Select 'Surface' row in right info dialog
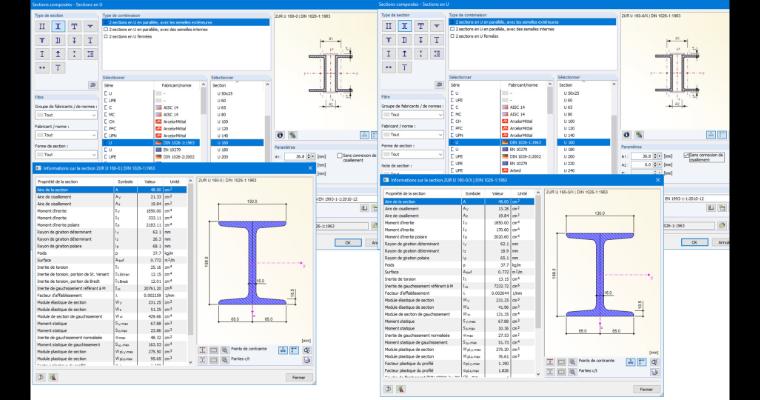760x400 pixels. pyautogui.click(x=459, y=272)
